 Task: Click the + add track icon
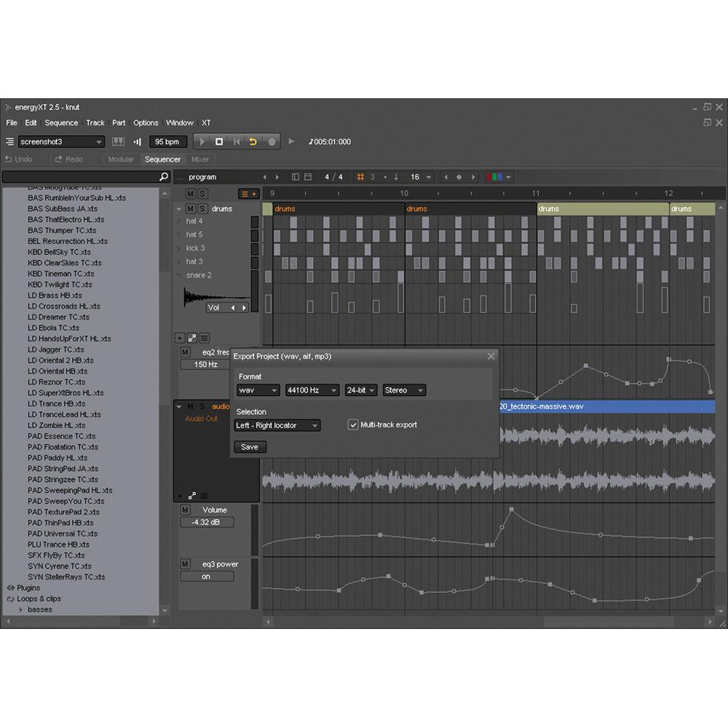(x=179, y=338)
